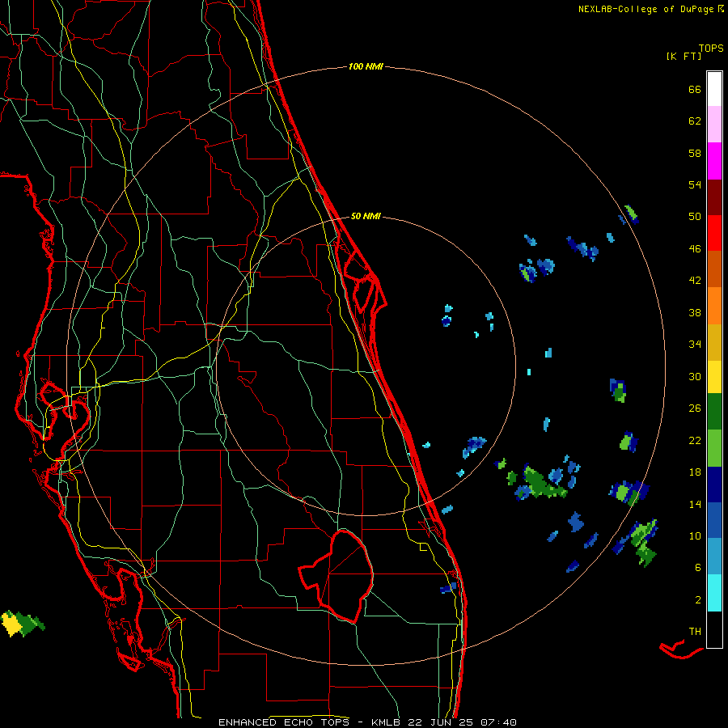
Task: Pick the dark orange legend swatch
Action: point(714,269)
